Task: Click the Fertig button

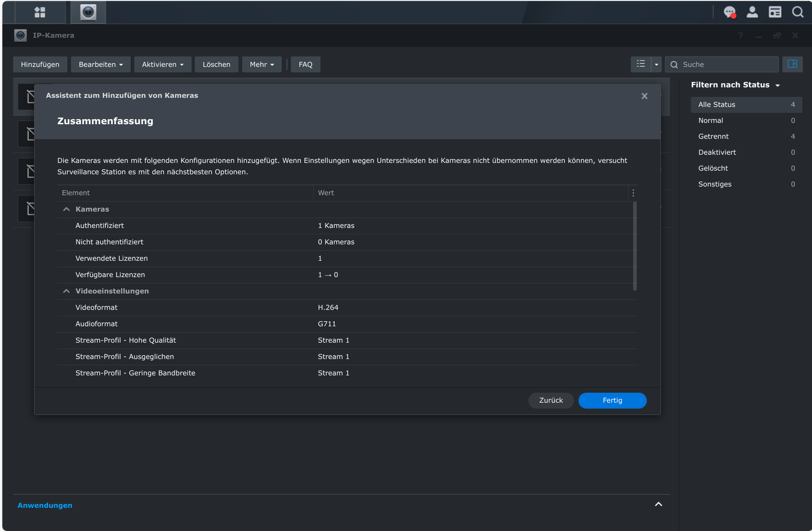Action: (612, 400)
